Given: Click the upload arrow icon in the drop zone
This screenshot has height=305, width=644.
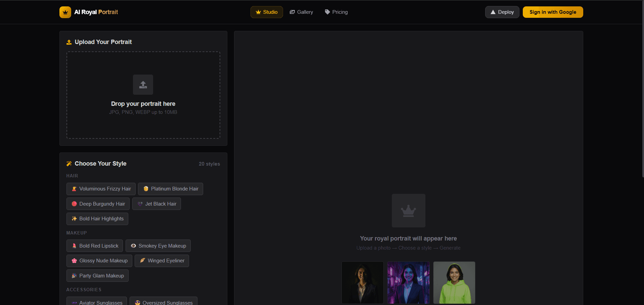Looking at the screenshot, I should click(x=143, y=85).
